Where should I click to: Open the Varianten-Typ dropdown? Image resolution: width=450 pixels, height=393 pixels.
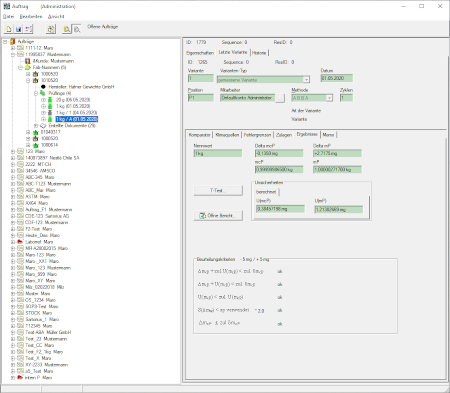click(x=306, y=80)
